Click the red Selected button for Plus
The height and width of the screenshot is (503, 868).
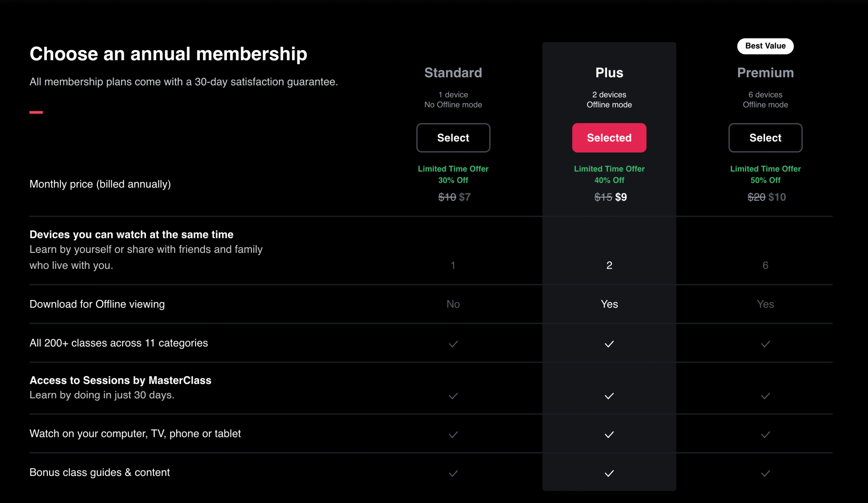[609, 138]
